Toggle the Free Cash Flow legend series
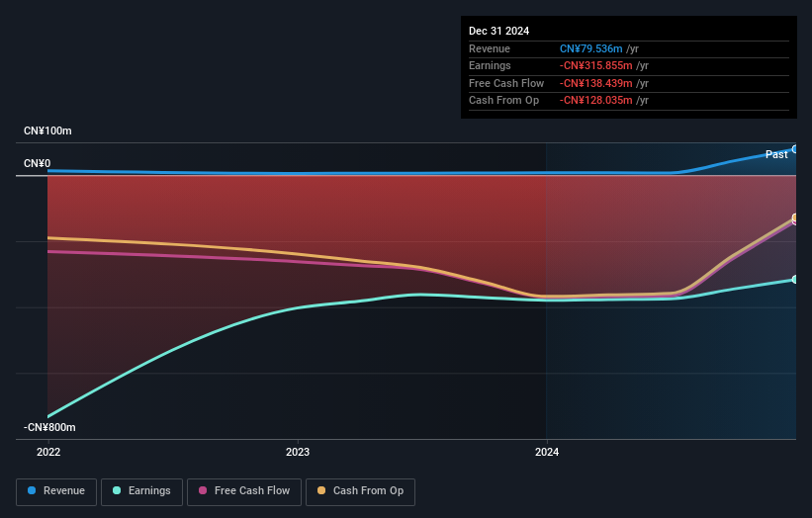 244,491
